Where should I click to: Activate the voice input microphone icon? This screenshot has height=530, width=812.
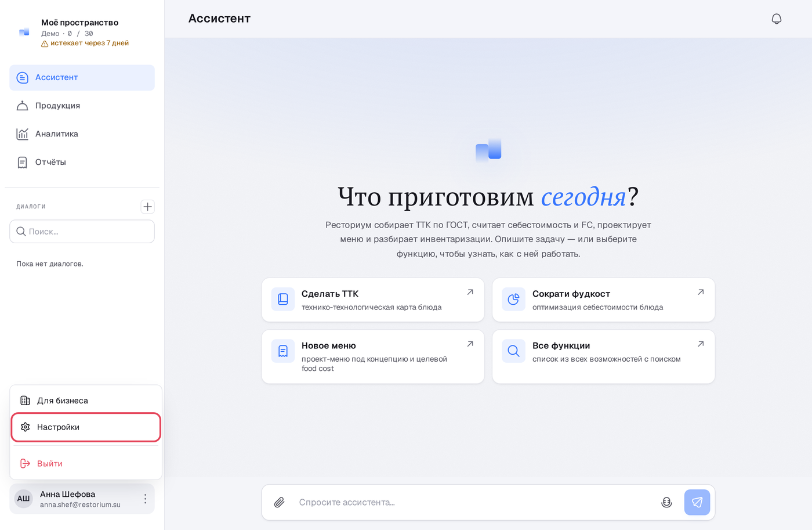(666, 502)
